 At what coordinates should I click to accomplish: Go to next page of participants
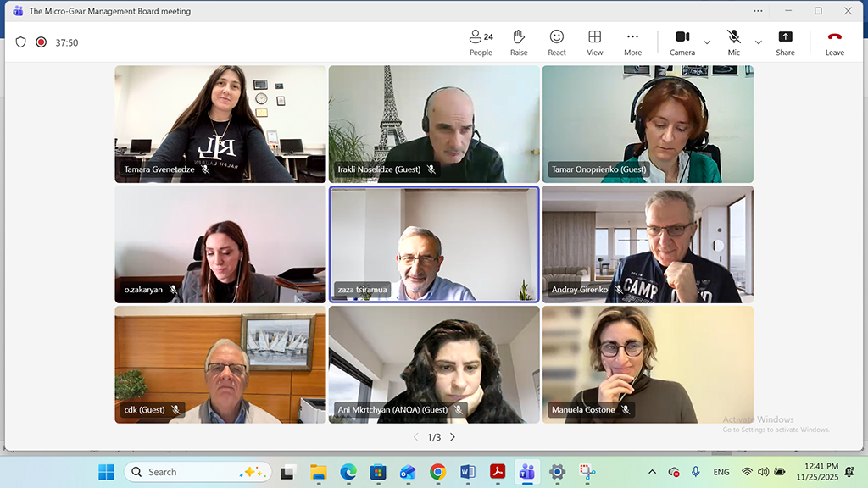tap(453, 437)
